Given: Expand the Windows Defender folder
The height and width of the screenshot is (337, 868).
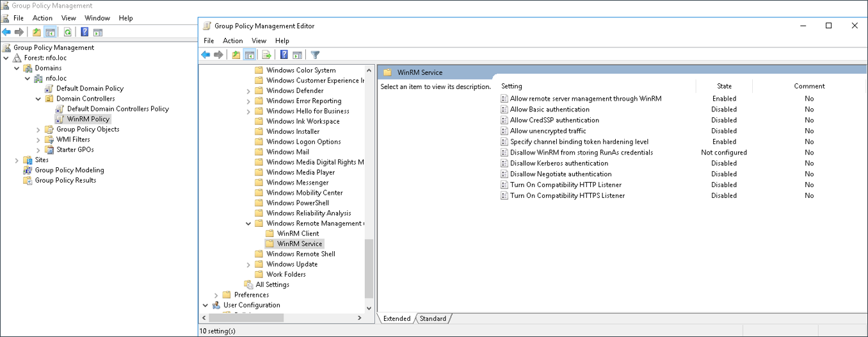Looking at the screenshot, I should pyautogui.click(x=248, y=91).
